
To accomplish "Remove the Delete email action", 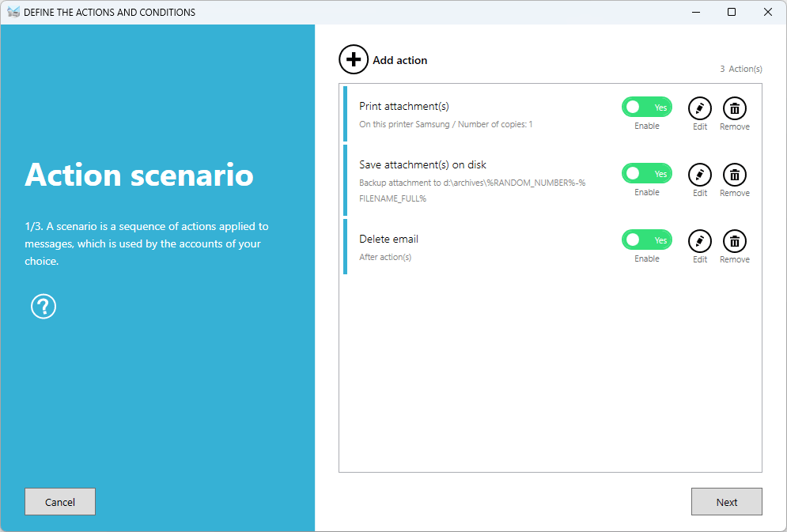I will pyautogui.click(x=734, y=241).
